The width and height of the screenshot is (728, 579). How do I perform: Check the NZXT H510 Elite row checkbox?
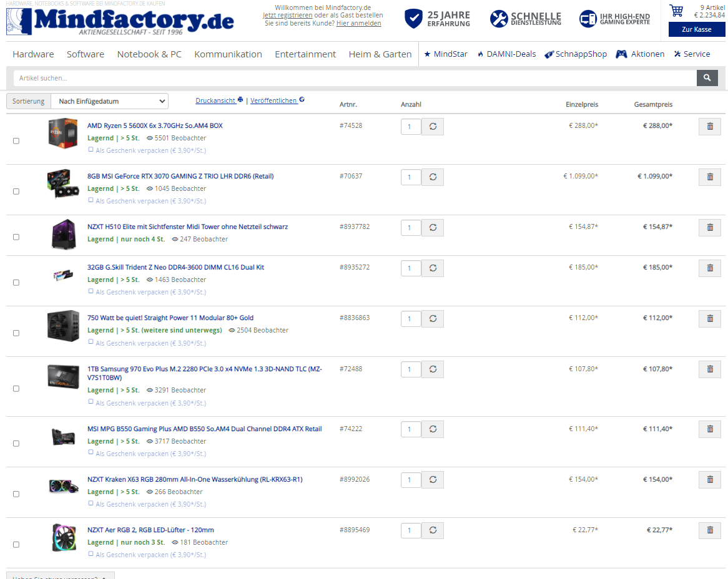point(16,237)
